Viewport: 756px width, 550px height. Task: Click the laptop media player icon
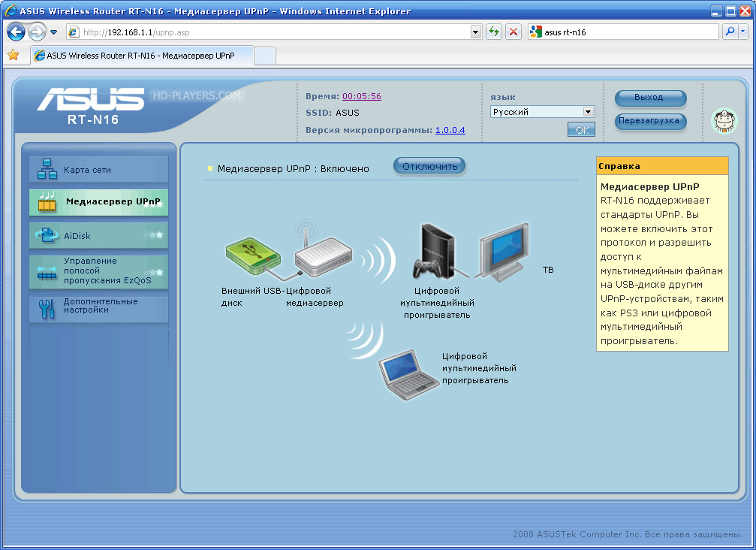[x=408, y=374]
